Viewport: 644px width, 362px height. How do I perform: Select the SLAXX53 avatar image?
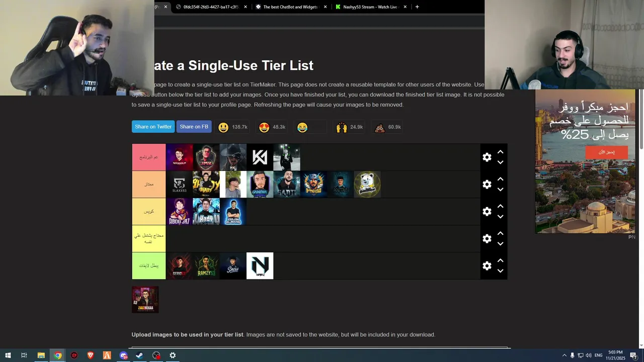pos(179,185)
